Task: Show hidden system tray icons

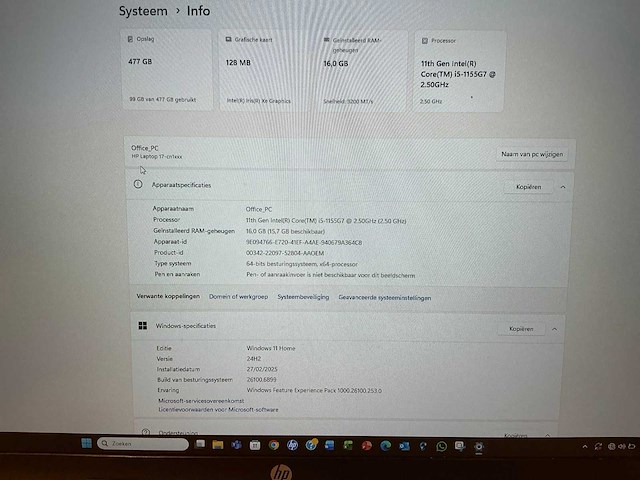Action: [585, 447]
